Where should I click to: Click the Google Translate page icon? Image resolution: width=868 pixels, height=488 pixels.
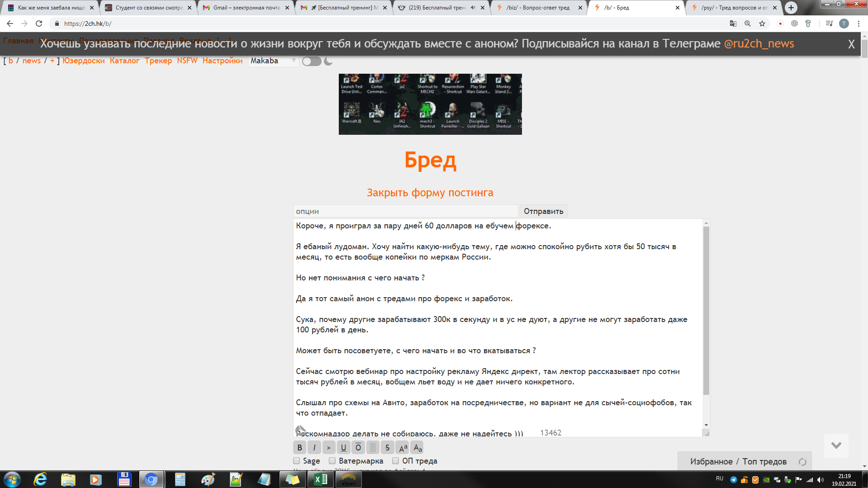click(x=733, y=24)
